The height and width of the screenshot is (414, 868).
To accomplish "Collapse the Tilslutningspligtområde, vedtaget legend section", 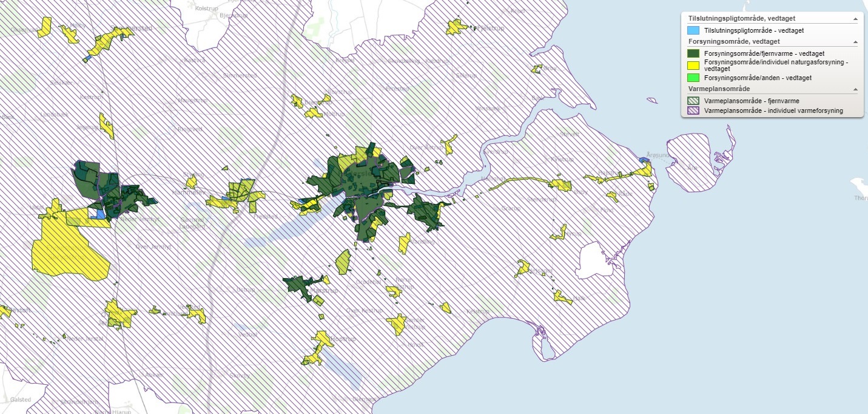I will click(855, 19).
